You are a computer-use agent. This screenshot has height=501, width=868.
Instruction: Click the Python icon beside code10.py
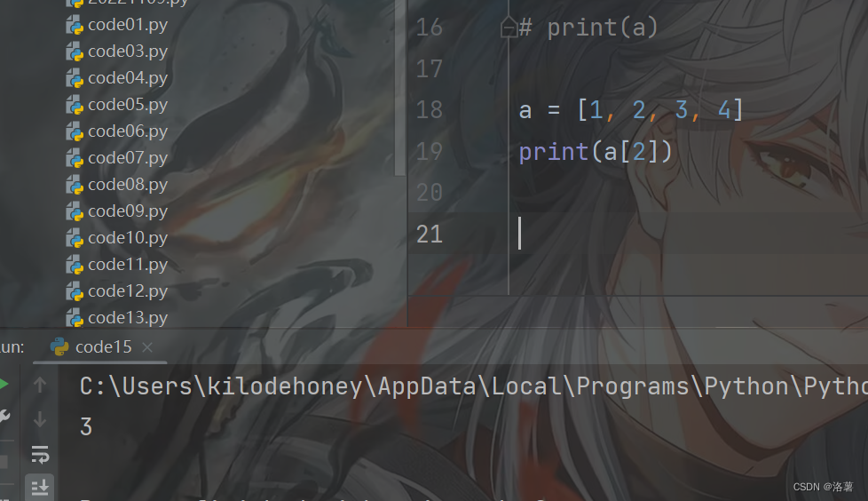[75, 238]
